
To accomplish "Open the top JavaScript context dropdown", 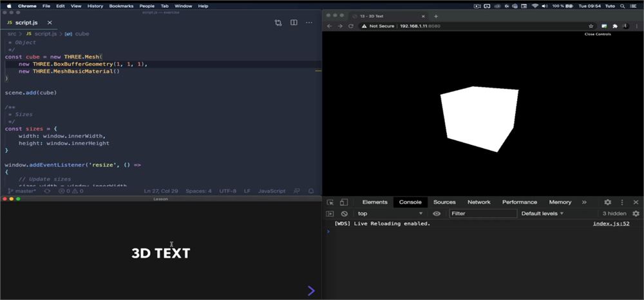I will pos(390,214).
